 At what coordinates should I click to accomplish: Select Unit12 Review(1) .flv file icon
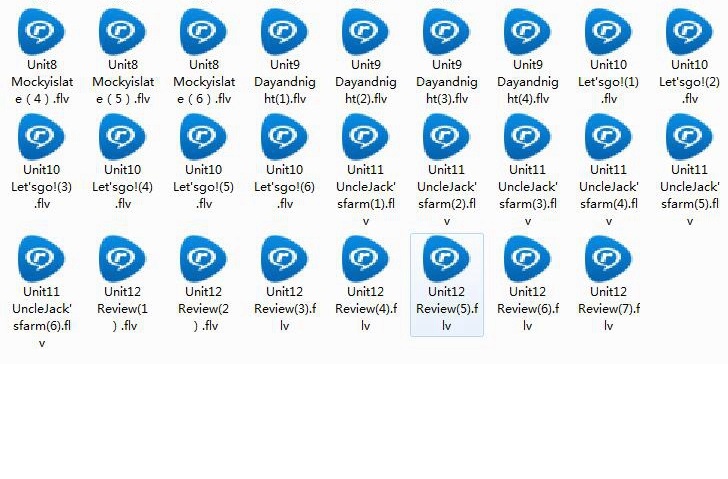pos(122,259)
